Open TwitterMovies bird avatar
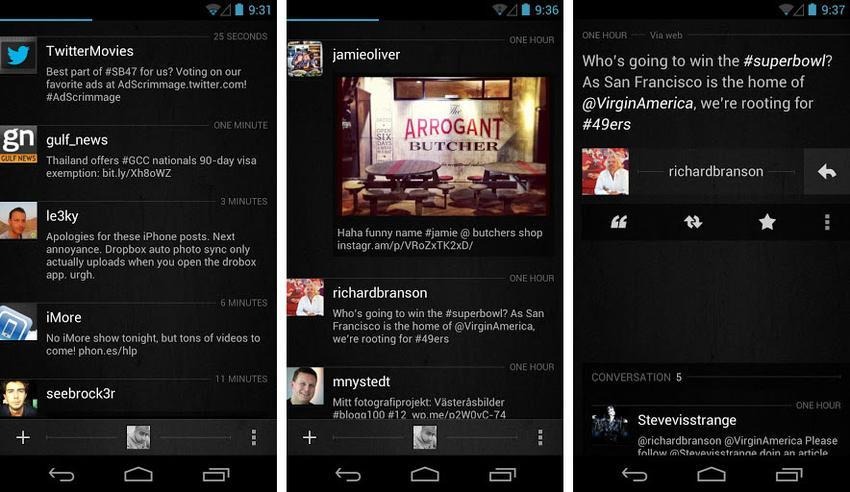Viewport: 850px width, 492px height. click(x=18, y=55)
